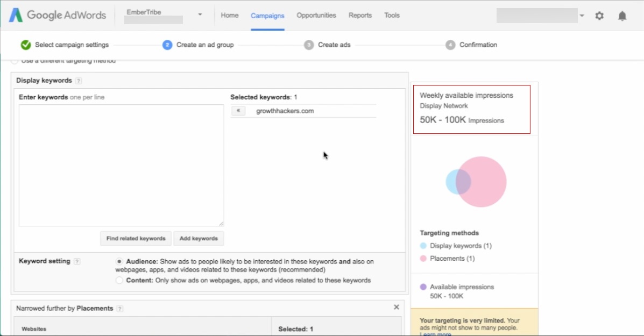Click the Add keywords button
644x336 pixels.
point(199,238)
